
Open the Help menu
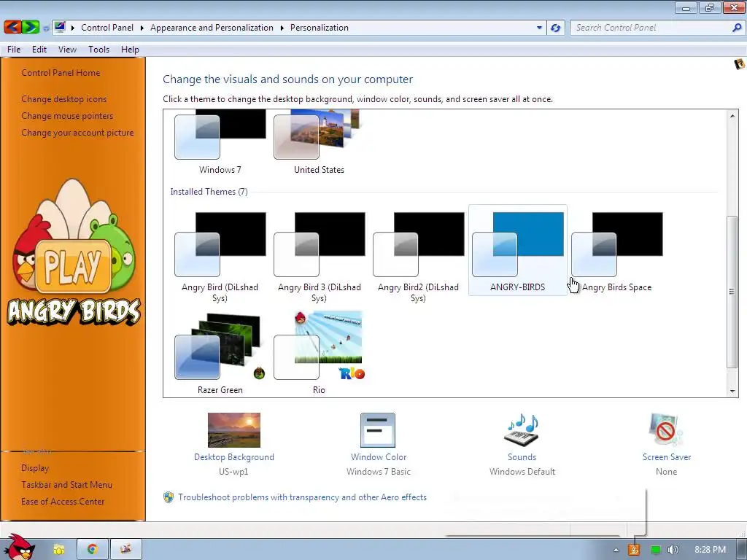[130, 50]
